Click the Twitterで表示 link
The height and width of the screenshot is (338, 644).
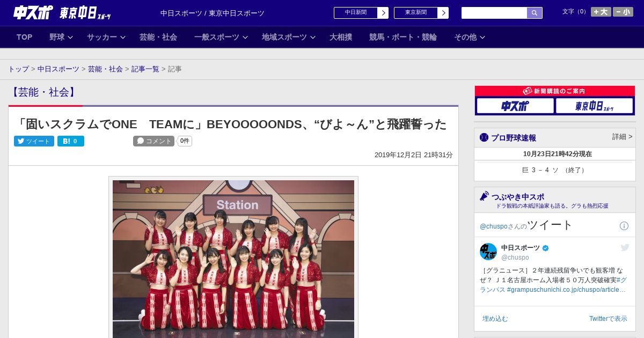tap(608, 319)
